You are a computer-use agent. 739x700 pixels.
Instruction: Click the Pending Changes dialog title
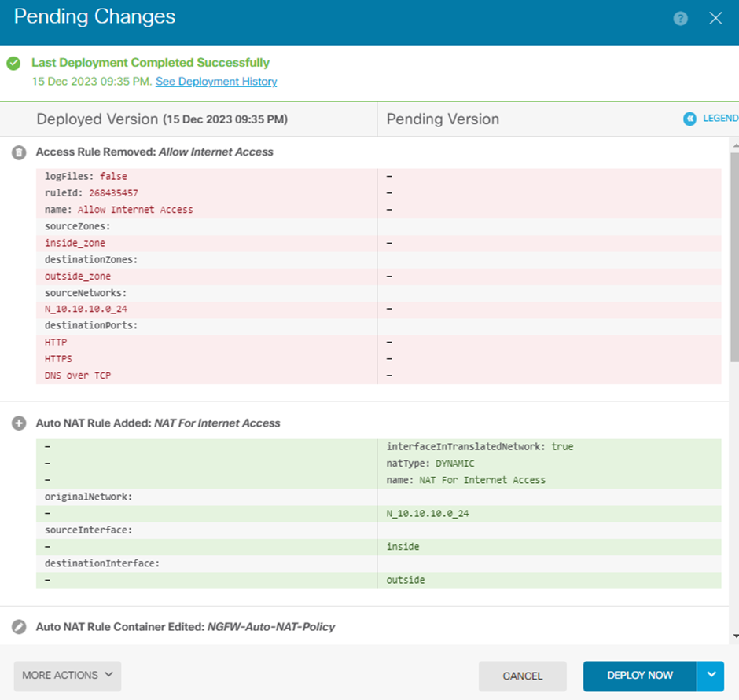94,17
